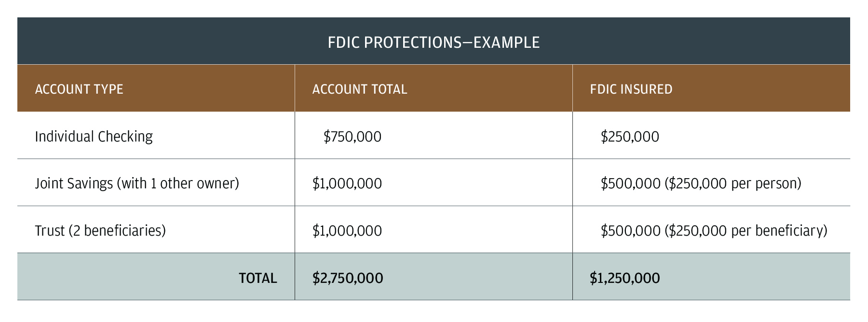Click the $750,000 account total cell

point(352,137)
